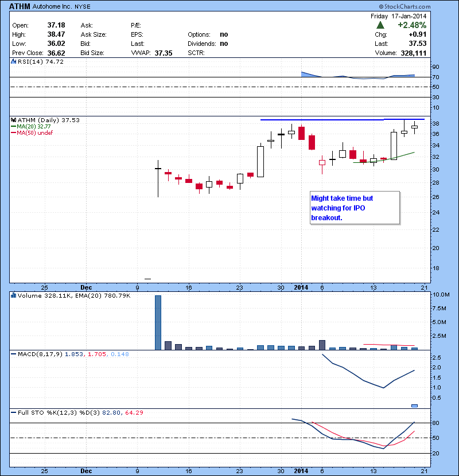Screen dimensions: 459x476
Task: Click the Autohome Inc. company name
Action: tap(52, 6)
